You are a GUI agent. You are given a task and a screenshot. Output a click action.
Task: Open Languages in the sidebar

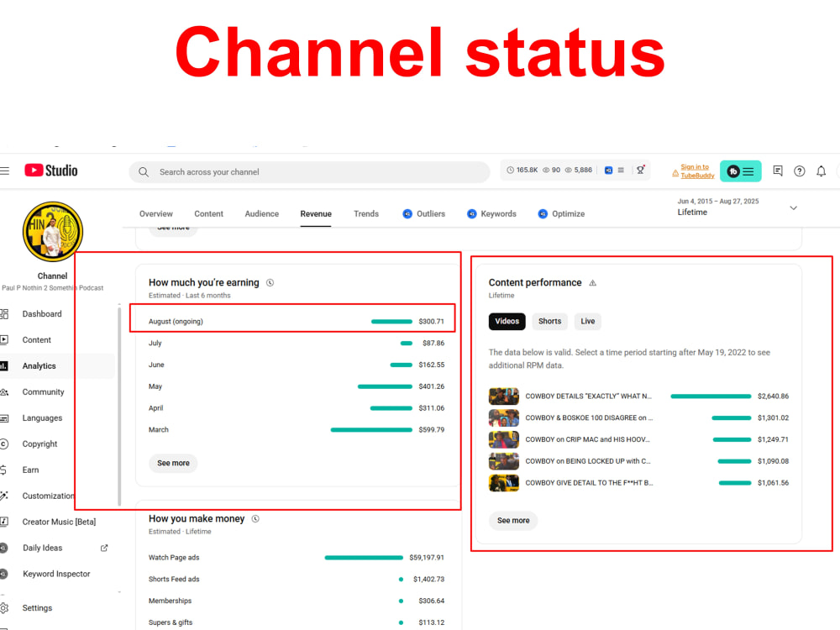point(42,418)
